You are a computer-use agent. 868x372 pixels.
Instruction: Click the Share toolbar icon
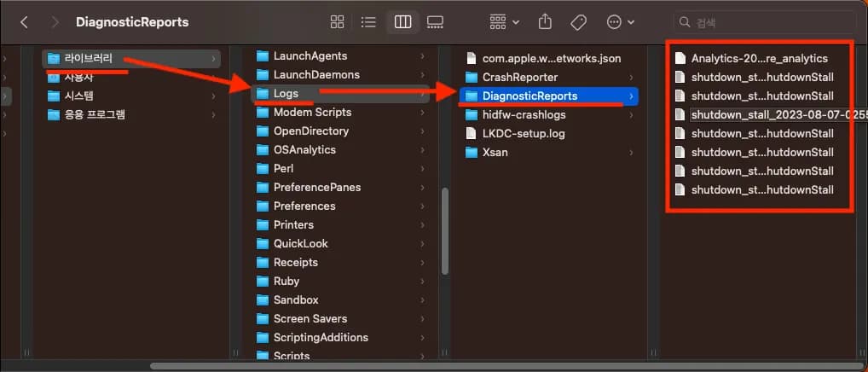tap(547, 21)
